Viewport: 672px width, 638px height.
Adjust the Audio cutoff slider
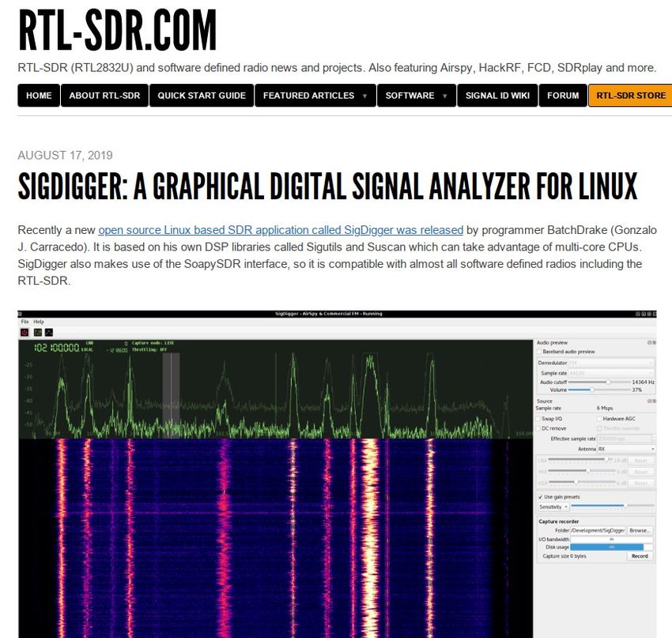click(598, 382)
